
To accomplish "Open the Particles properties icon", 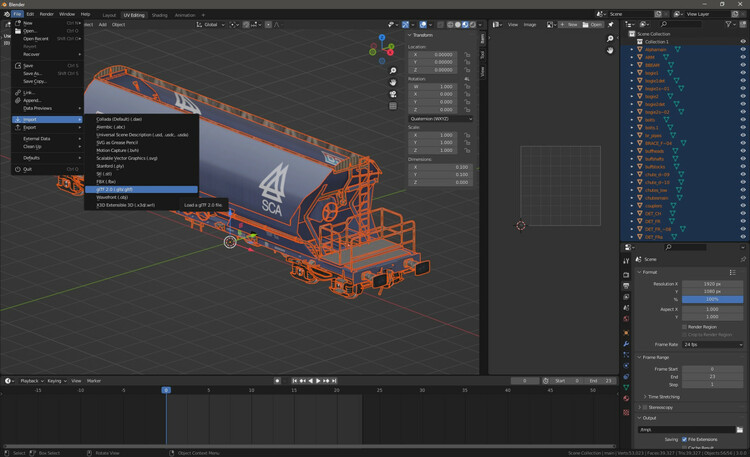I will [626, 355].
